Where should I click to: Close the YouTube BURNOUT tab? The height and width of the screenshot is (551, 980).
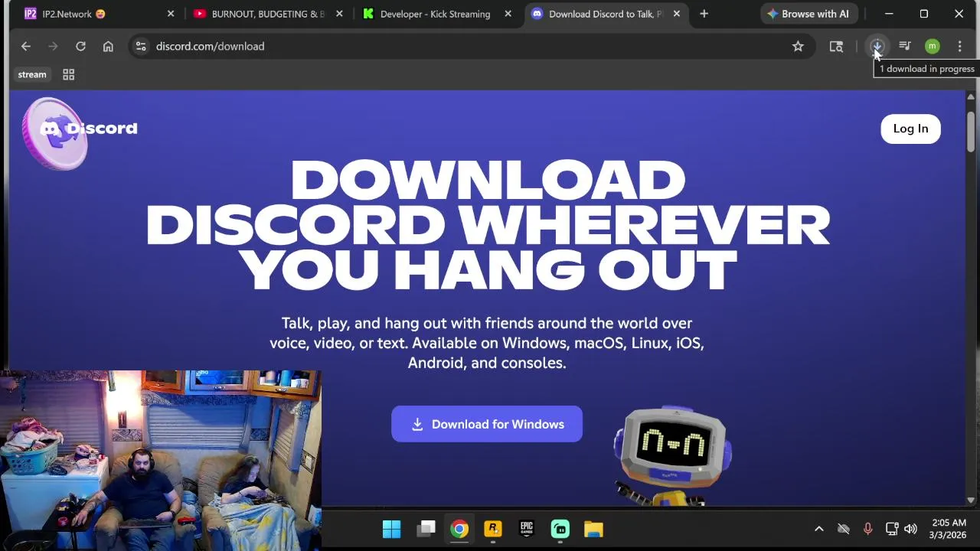pos(339,14)
